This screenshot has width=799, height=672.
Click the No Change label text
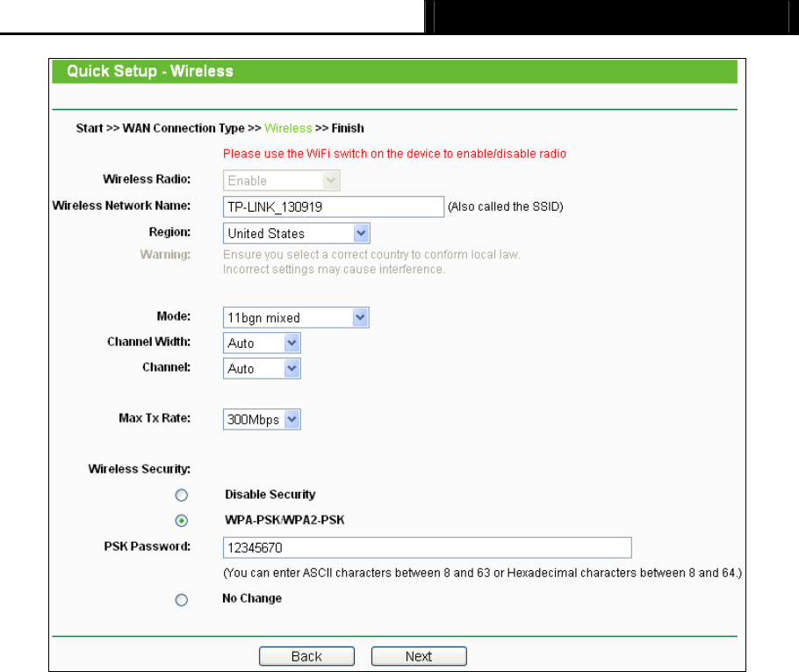coord(252,598)
